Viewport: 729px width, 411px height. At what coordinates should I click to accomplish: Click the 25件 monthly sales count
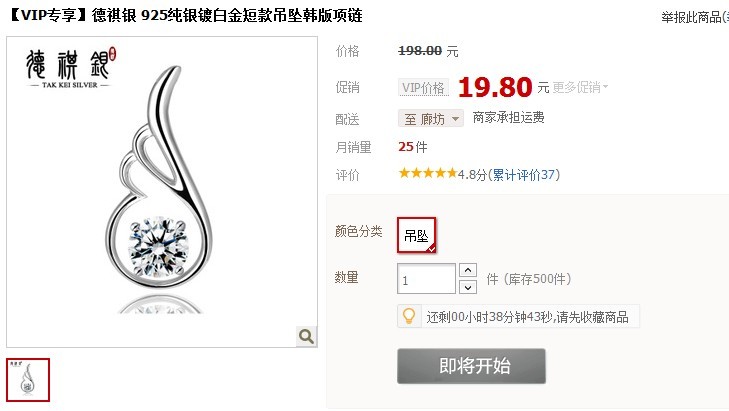coord(412,147)
